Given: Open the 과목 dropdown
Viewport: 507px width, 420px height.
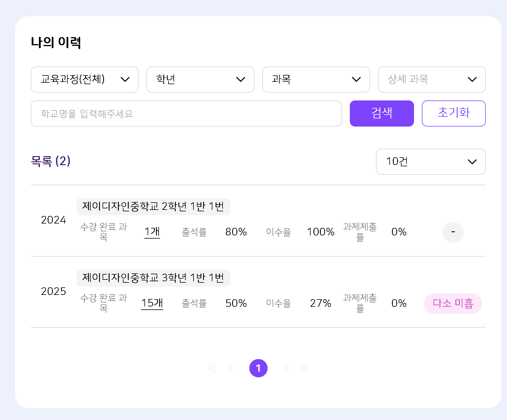Looking at the screenshot, I should pos(316,80).
